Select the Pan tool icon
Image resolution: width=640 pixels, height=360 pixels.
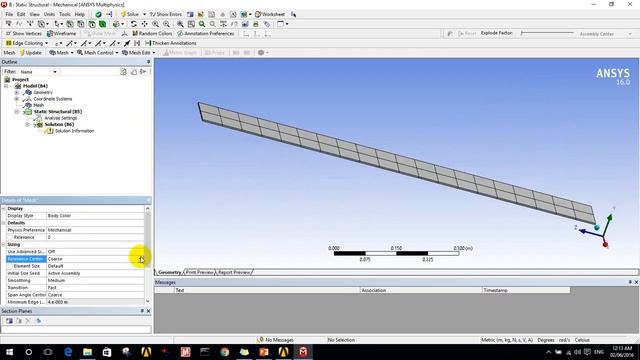pos(144,24)
